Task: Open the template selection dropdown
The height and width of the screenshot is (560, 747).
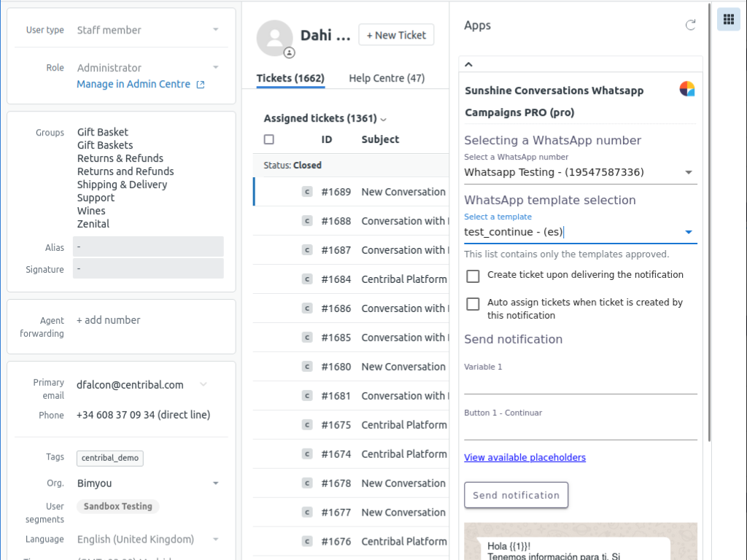Action: 580,233
